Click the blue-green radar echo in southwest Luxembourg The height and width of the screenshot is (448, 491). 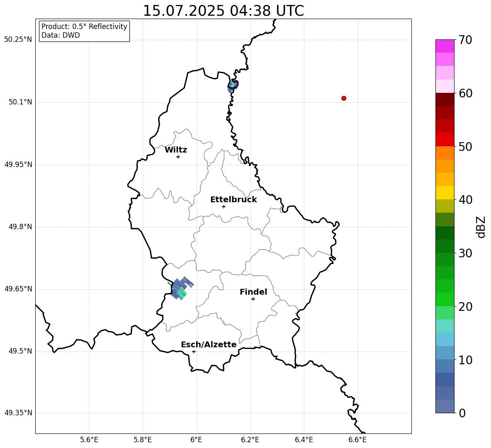[181, 288]
